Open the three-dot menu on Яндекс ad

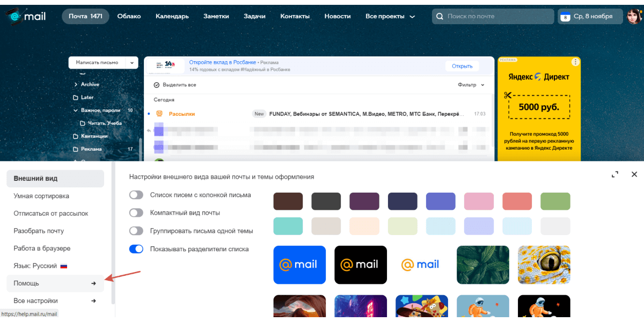click(575, 62)
